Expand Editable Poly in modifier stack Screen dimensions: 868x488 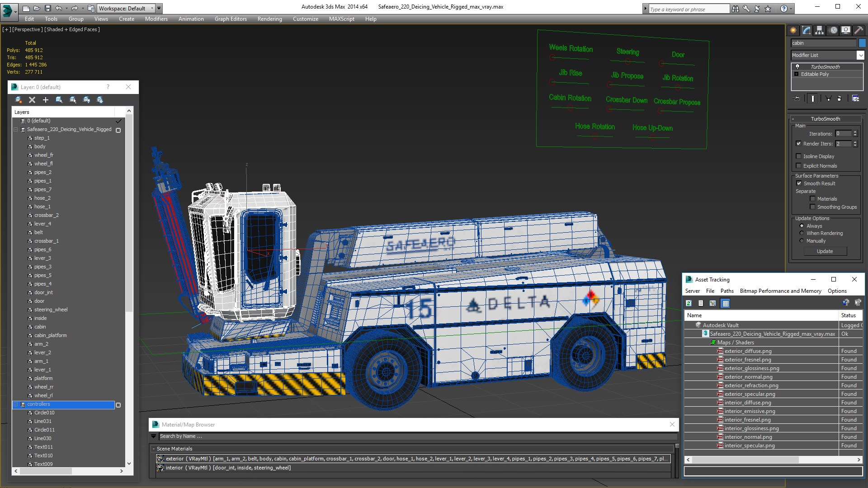[797, 74]
